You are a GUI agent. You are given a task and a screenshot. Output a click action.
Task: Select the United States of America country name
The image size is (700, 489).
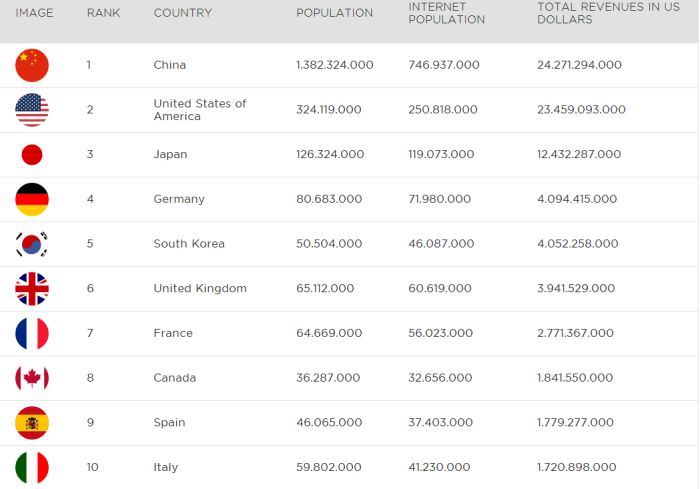point(199,110)
